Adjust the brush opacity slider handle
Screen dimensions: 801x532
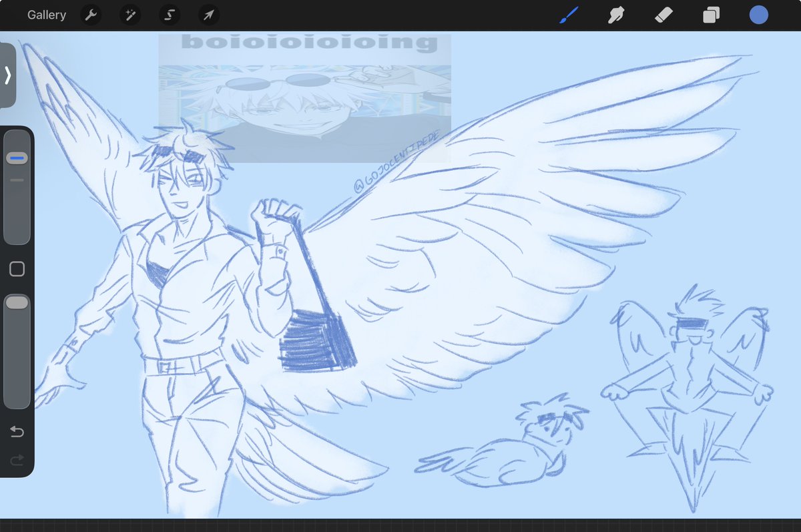coord(17,303)
